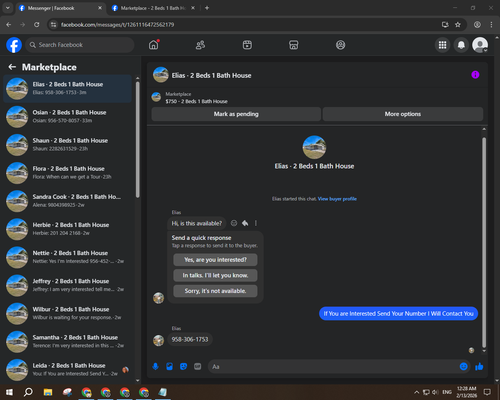Open the apps grid menu icon
Viewport: 500px width, 400px height.
coord(442,45)
